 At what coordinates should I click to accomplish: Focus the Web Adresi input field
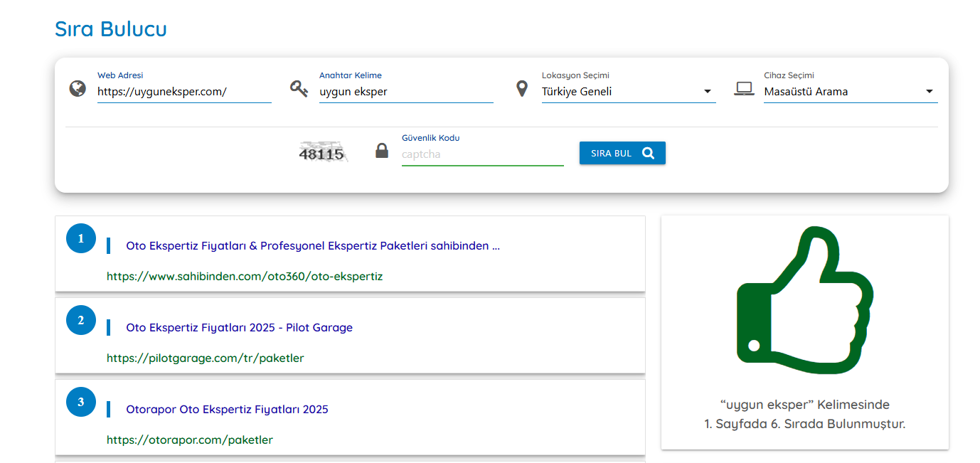pos(184,92)
